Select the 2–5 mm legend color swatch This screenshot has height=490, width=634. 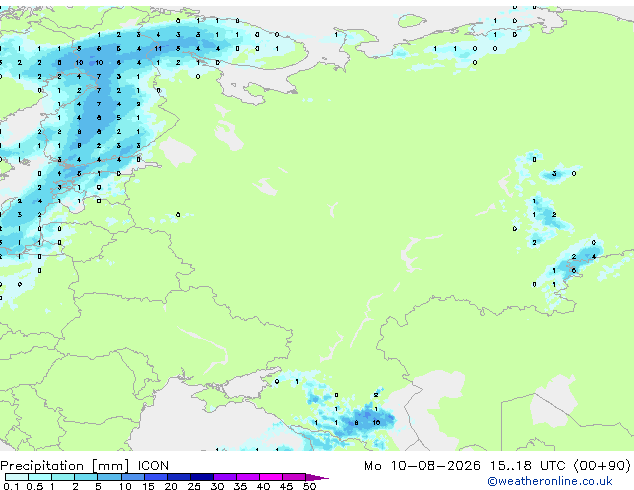click(x=86, y=477)
